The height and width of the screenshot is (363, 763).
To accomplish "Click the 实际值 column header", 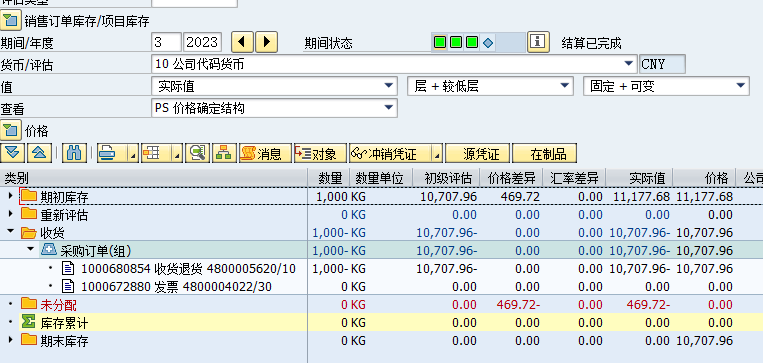I will click(x=640, y=178).
